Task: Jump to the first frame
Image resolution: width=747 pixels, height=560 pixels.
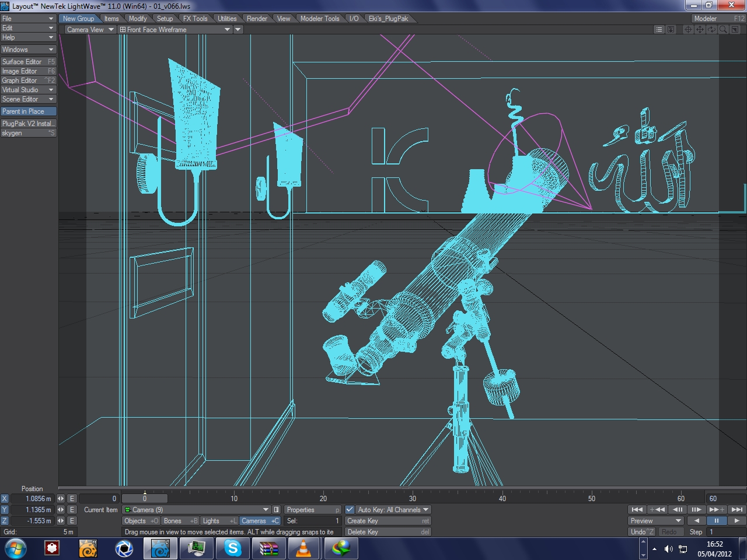Action: (637, 509)
